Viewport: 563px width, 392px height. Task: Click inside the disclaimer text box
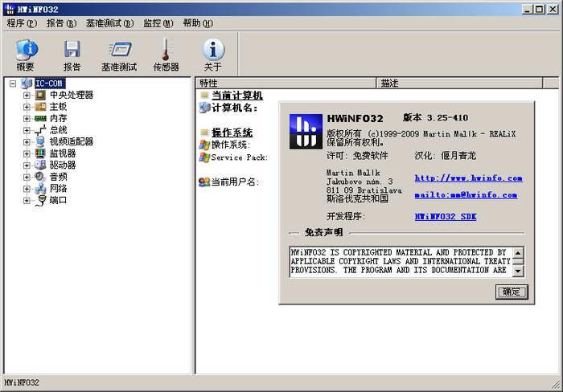click(401, 261)
